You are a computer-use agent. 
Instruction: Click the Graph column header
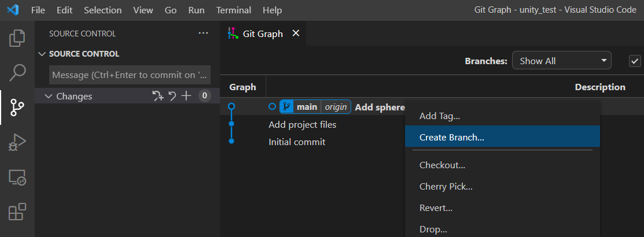[x=243, y=87]
